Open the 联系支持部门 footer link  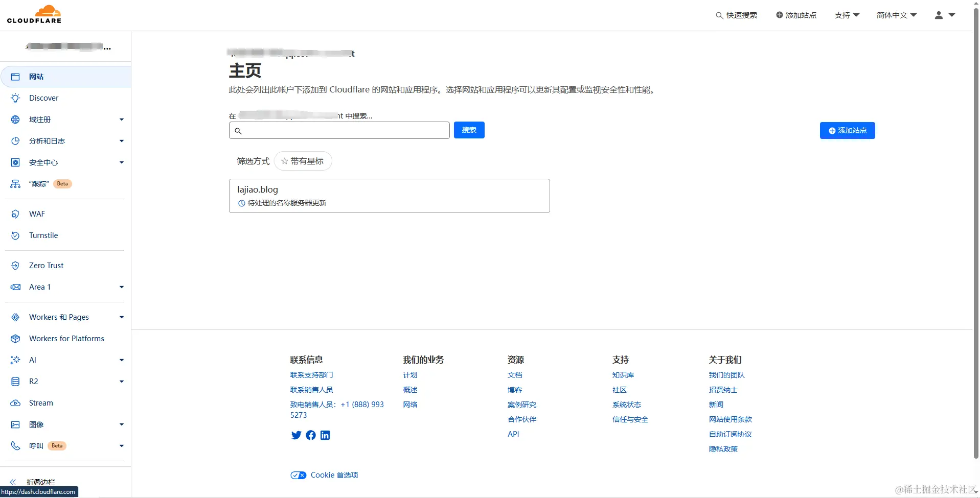point(311,375)
